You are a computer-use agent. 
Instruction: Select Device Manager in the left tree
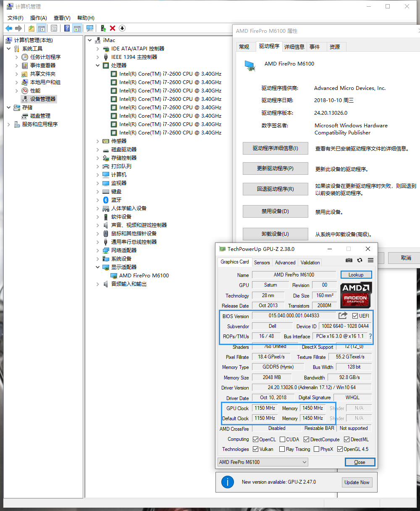[x=38, y=99]
